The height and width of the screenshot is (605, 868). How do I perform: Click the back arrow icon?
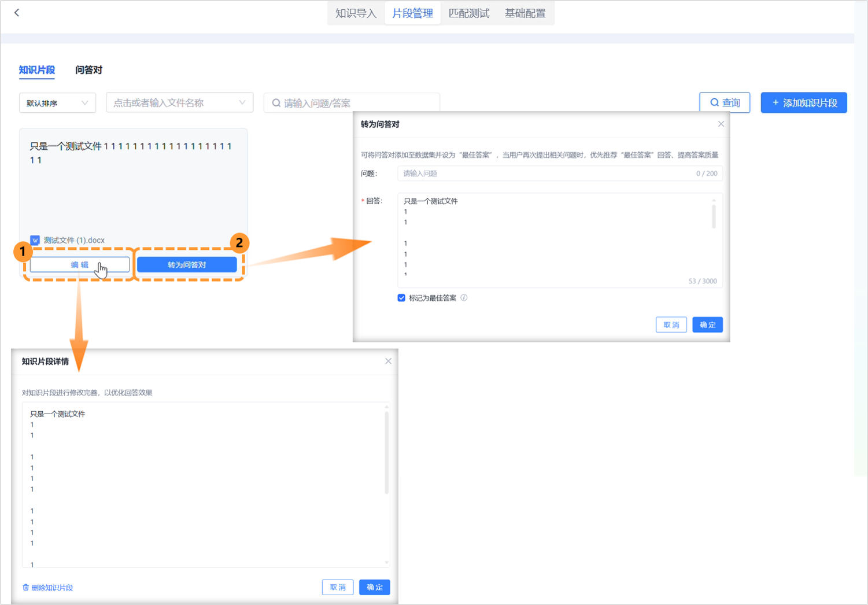17,13
